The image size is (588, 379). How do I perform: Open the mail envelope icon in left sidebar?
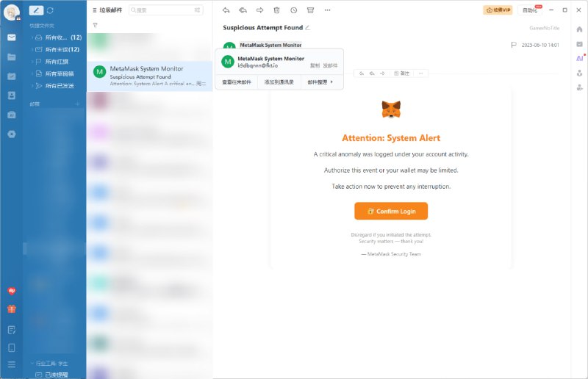coord(12,37)
